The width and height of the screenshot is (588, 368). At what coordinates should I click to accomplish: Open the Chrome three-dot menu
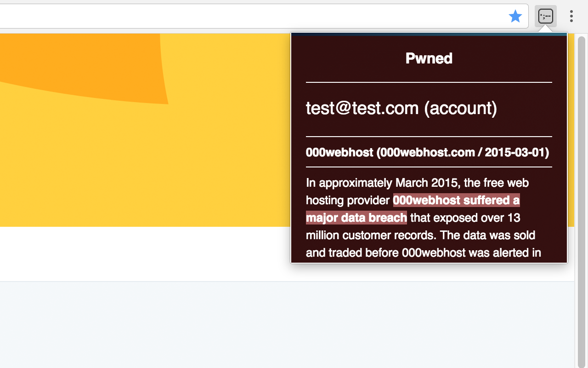click(571, 17)
